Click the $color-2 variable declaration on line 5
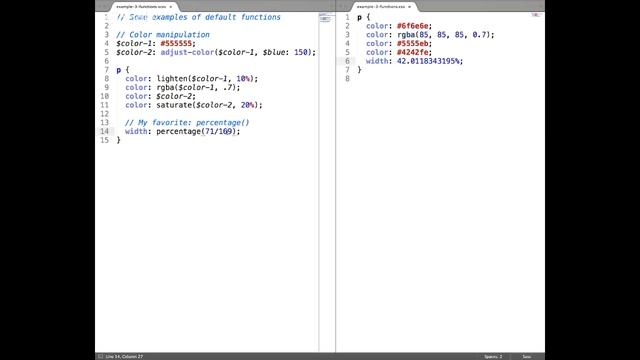Viewport: 640px width, 360px height. click(134, 52)
